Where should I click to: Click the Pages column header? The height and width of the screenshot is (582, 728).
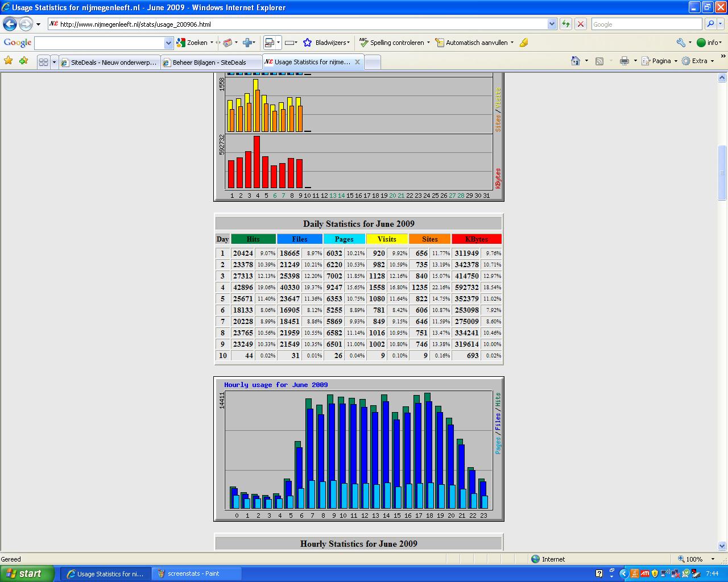click(x=344, y=239)
